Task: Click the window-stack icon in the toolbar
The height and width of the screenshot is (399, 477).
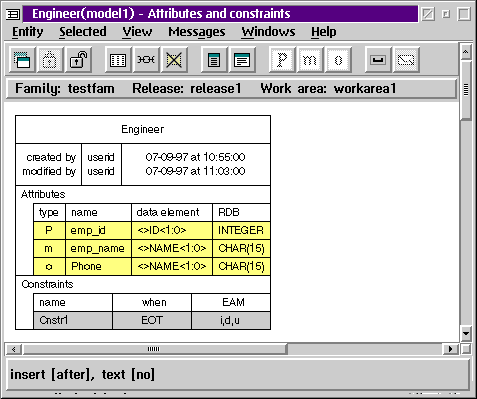Action: click(x=22, y=60)
